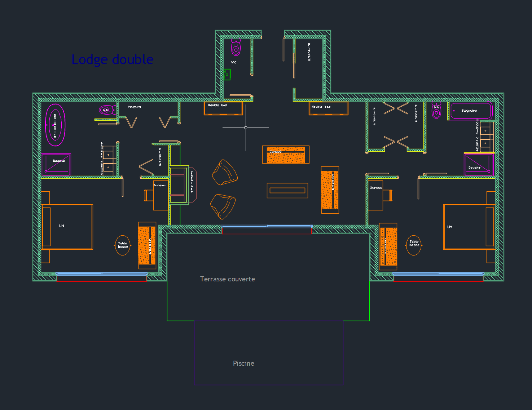Select vertical "Baignoire" text in left oval bathtub

click(x=55, y=126)
